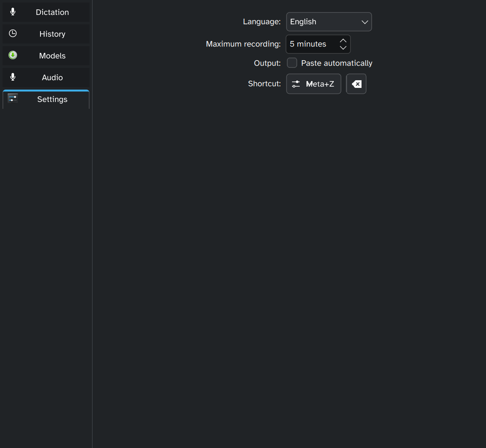
Task: Open the Dictation page in sidebar
Action: coord(46,12)
